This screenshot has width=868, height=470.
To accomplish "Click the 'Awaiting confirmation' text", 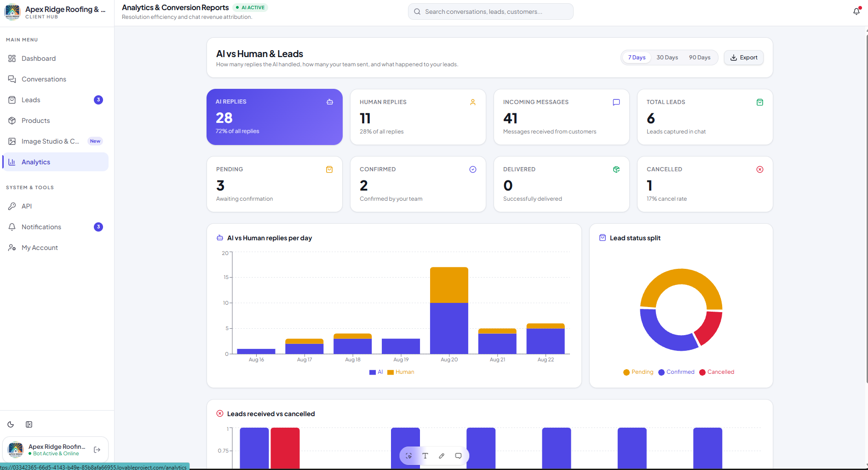I will 244,199.
